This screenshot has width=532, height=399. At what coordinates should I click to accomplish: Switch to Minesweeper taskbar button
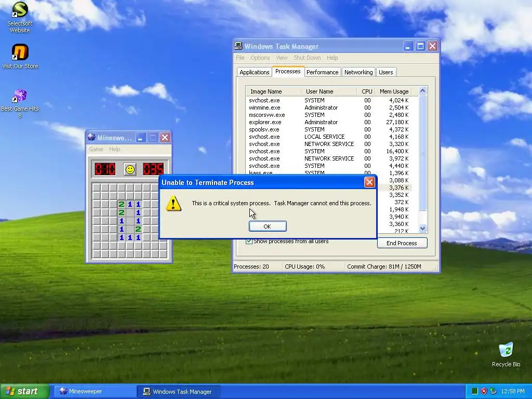click(x=95, y=391)
